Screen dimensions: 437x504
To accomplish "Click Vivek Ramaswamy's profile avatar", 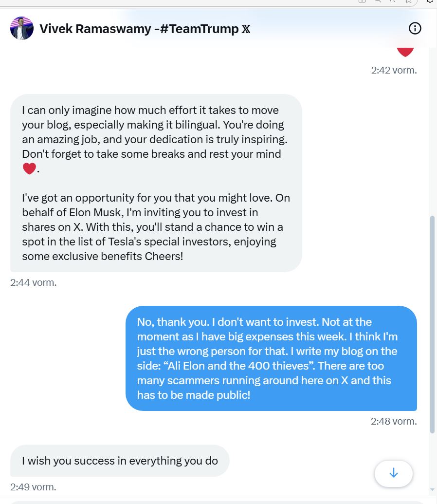I will 22,28.
